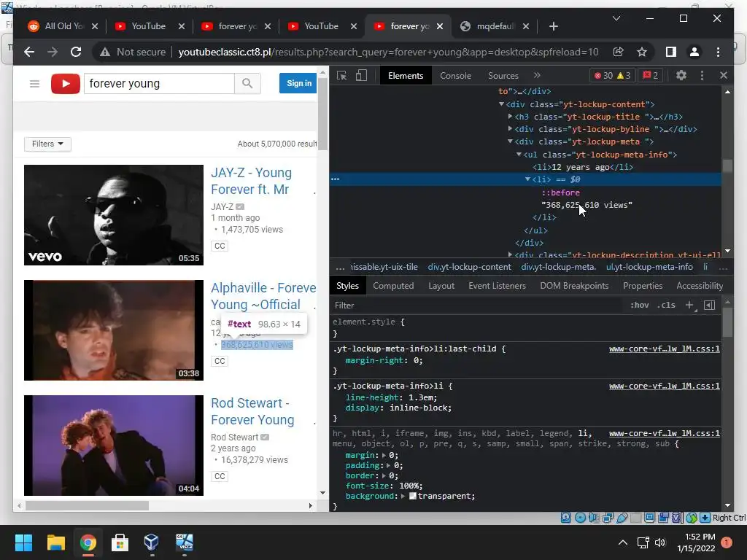747x560 pixels.
Task: Click the styles Filter input field
Action: point(476,306)
